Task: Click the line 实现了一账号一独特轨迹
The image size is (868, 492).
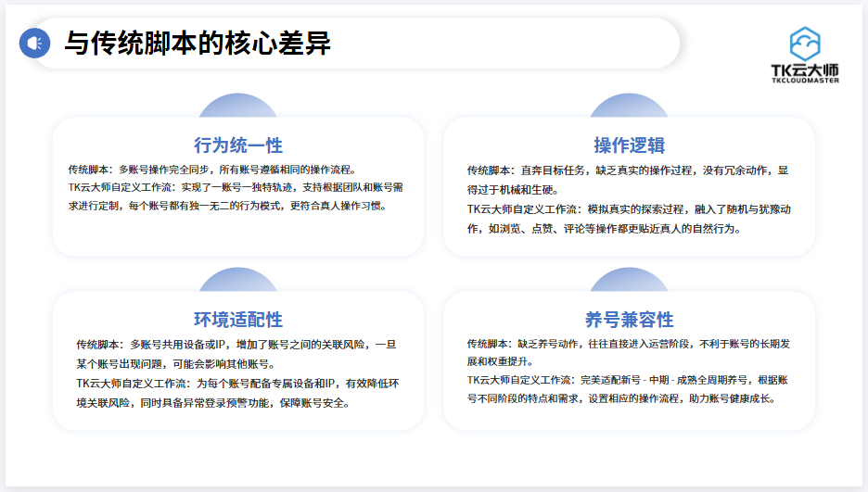Action: click(x=236, y=187)
